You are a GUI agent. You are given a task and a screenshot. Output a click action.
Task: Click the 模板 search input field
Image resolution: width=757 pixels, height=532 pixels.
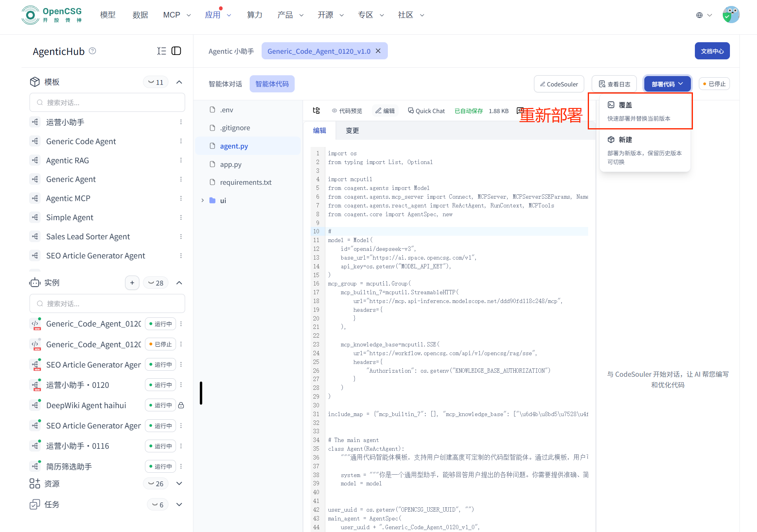coord(107,103)
